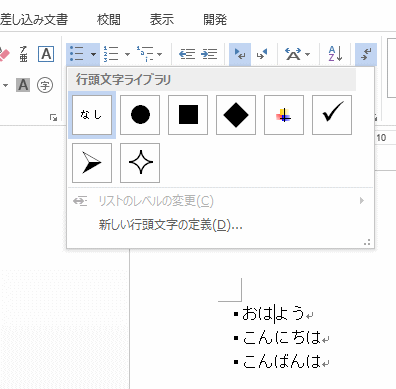Viewport: 396px width, 389px height.
Task: Select the arrowhead bullet
Action: click(92, 163)
